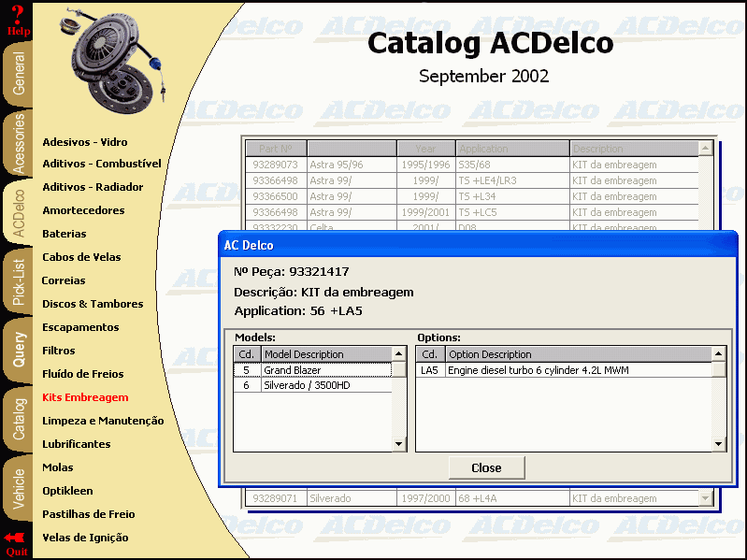Open the Pick-List side tab
This screenshot has width=747, height=560.
[18, 282]
